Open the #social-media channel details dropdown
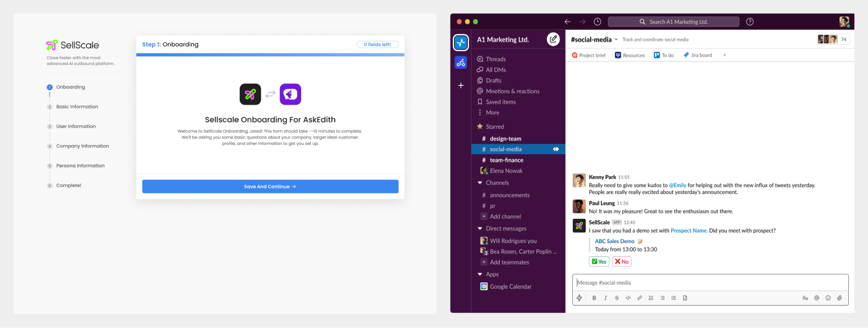This screenshot has height=328, width=868. click(x=594, y=40)
